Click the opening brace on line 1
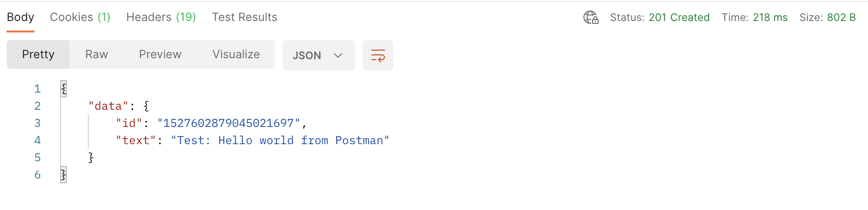 tap(64, 89)
